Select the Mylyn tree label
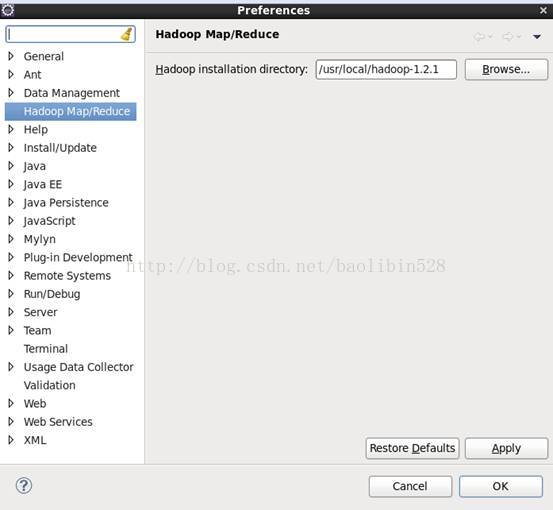Viewport: 553px width, 510px height. pyautogui.click(x=40, y=239)
